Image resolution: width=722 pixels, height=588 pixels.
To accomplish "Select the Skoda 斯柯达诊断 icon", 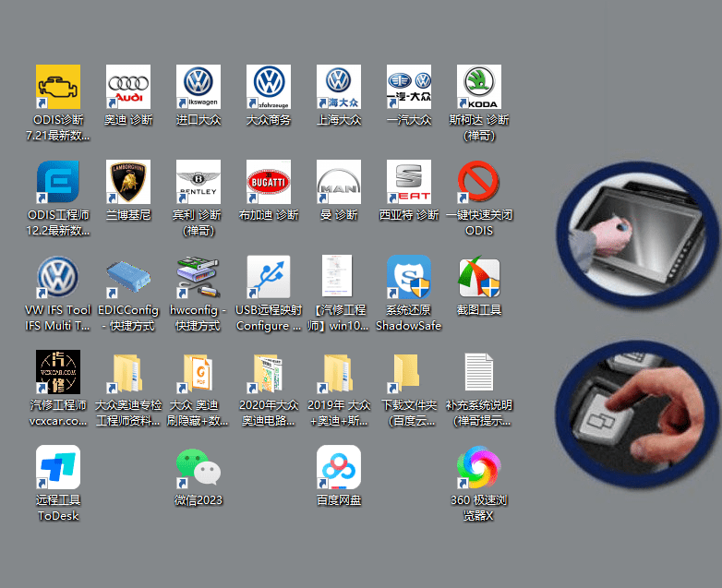I will [479, 88].
